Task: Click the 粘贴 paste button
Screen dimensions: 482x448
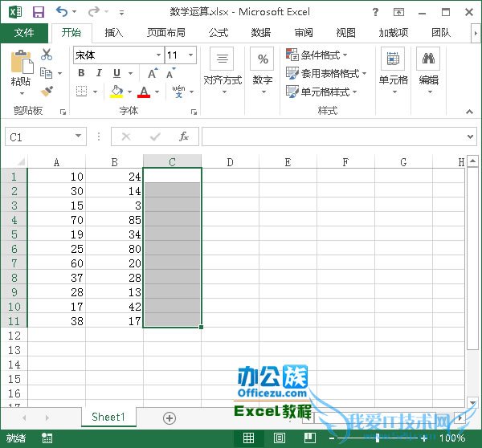Action: tap(21, 69)
